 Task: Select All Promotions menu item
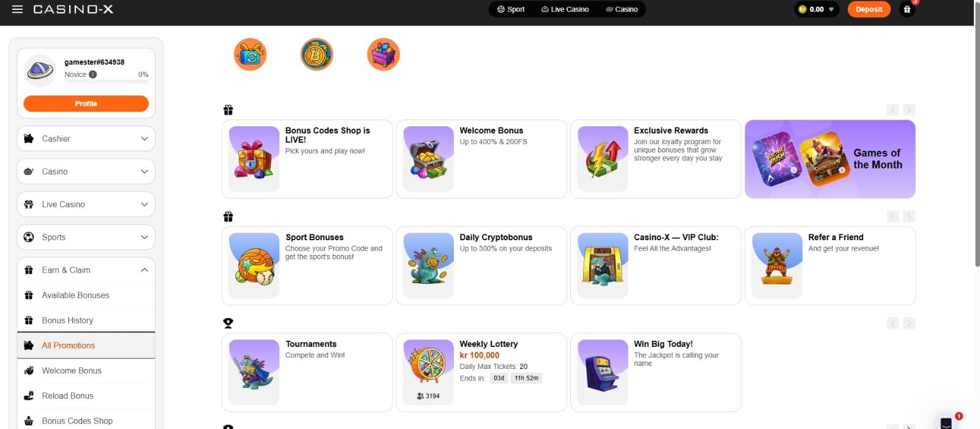point(86,346)
